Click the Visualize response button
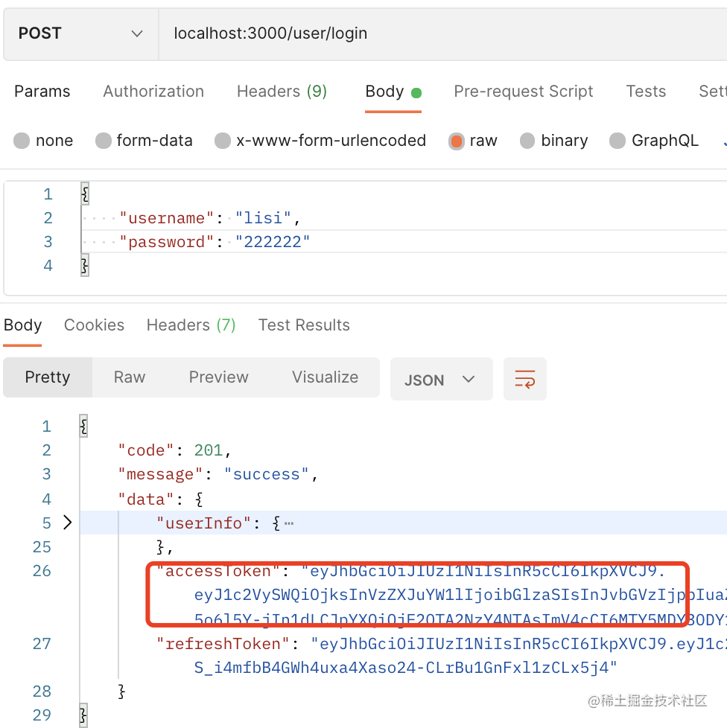The height and width of the screenshot is (728, 727). coord(325,377)
